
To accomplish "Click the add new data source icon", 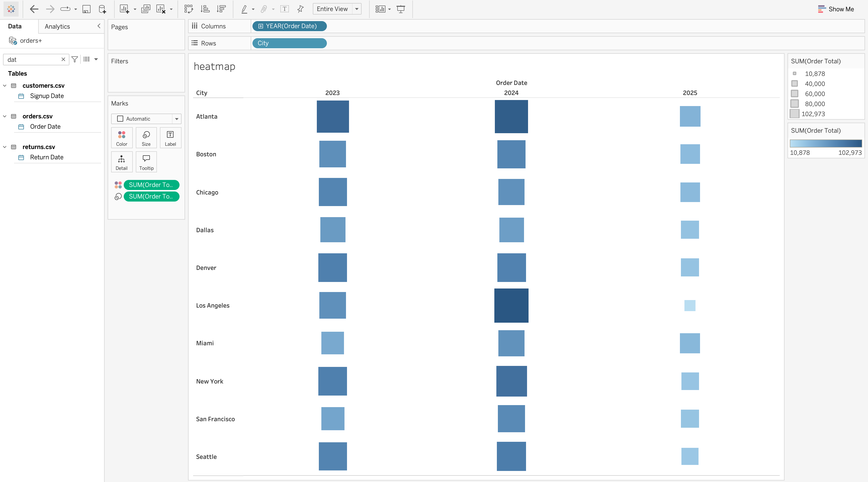I will 102,9.
